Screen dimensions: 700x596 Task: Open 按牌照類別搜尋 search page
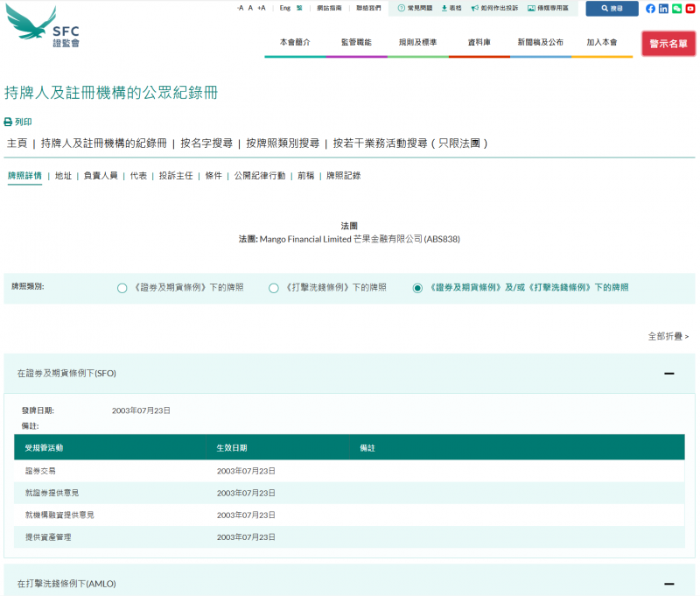[x=283, y=144]
